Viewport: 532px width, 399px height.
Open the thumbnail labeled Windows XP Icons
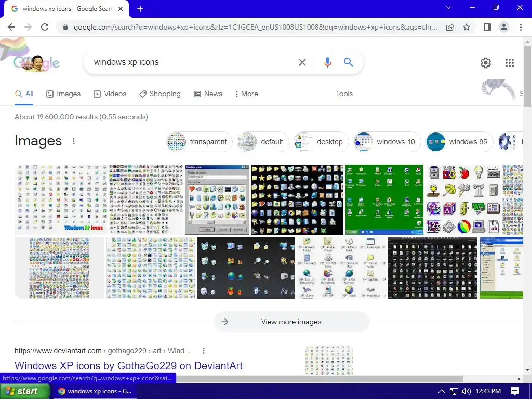click(61, 199)
